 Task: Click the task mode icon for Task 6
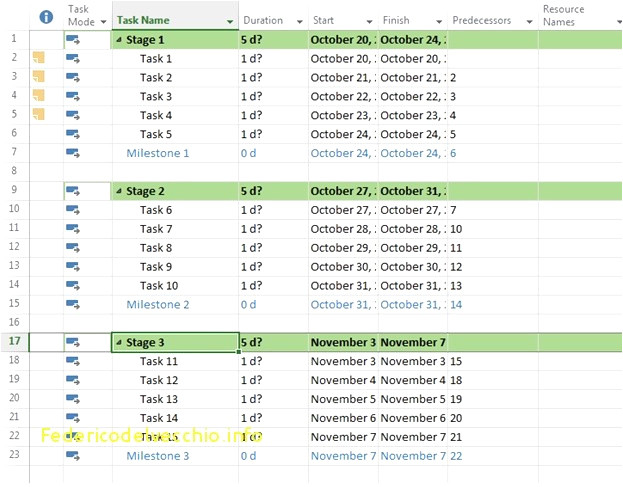[x=73, y=210]
